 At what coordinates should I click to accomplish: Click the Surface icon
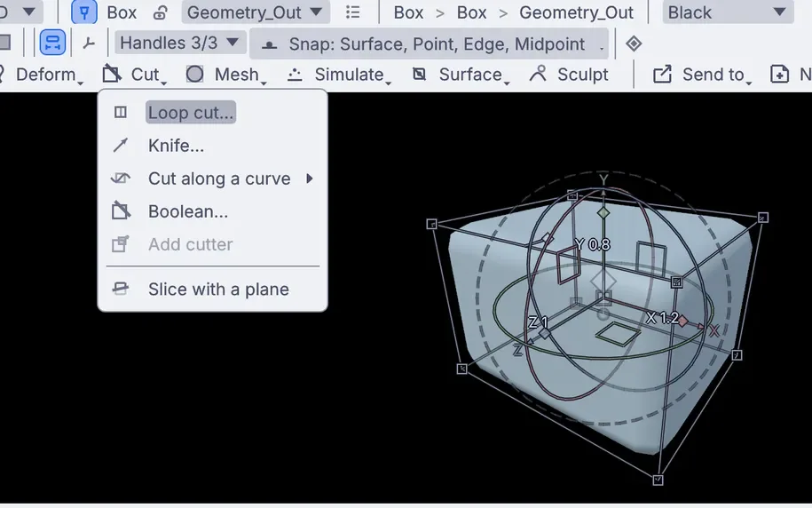click(x=420, y=74)
